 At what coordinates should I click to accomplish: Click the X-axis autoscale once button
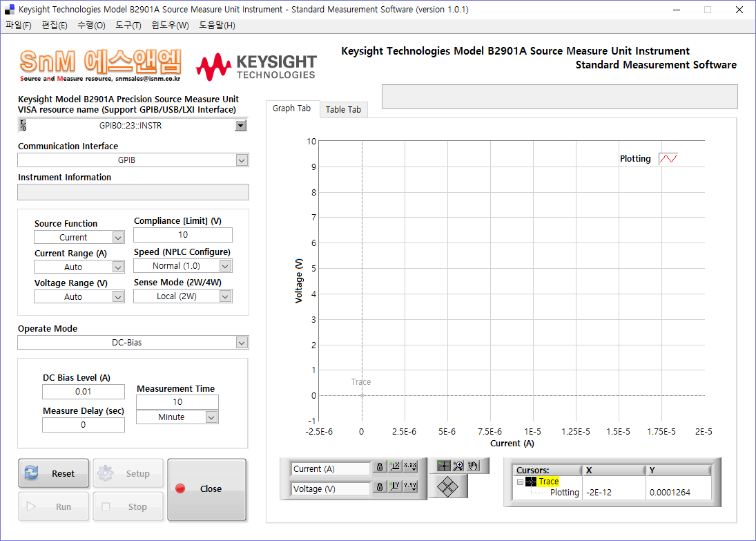pos(395,466)
